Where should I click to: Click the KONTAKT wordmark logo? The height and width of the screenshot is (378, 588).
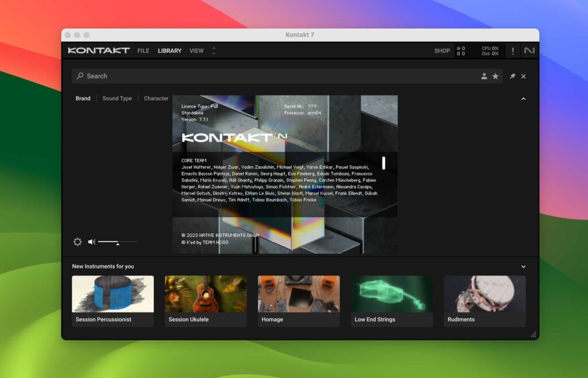(x=99, y=50)
